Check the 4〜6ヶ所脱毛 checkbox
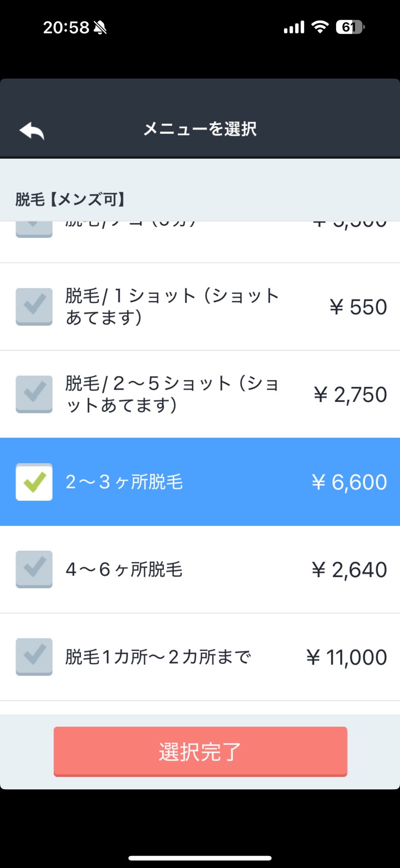The height and width of the screenshot is (868, 400). click(34, 569)
